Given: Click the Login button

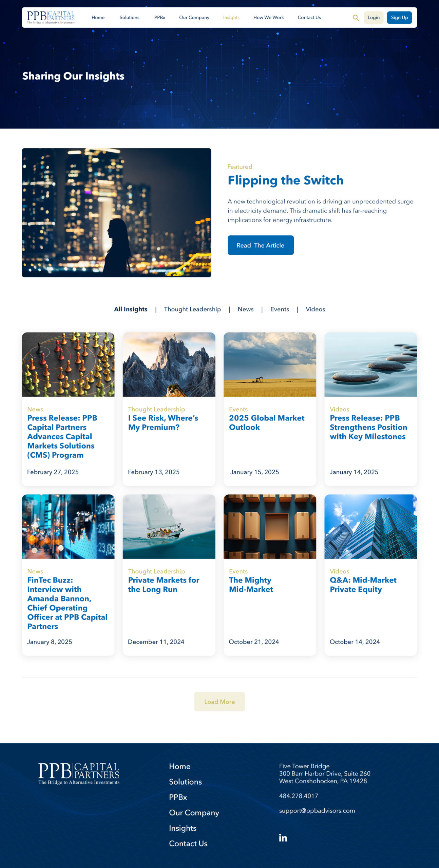Looking at the screenshot, I should [x=374, y=18].
